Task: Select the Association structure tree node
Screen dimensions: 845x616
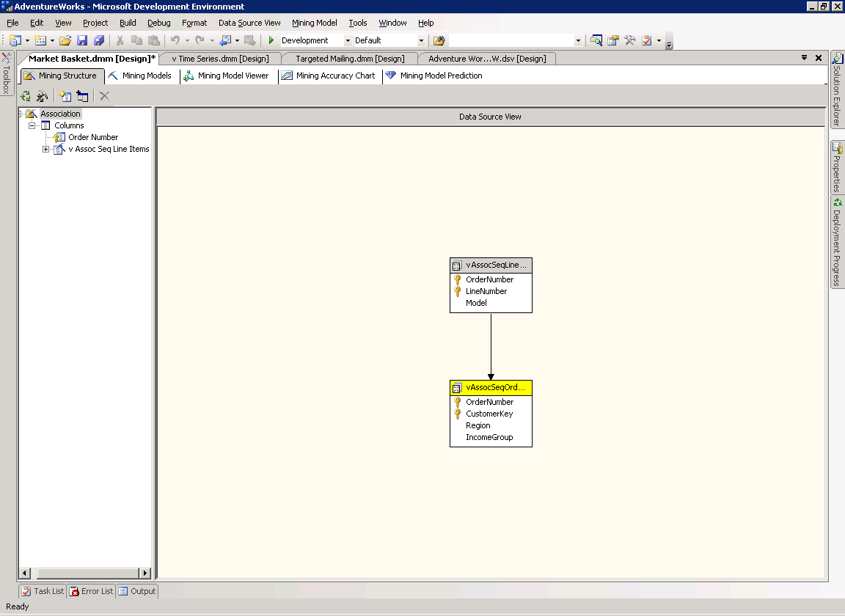Action: tap(60, 114)
